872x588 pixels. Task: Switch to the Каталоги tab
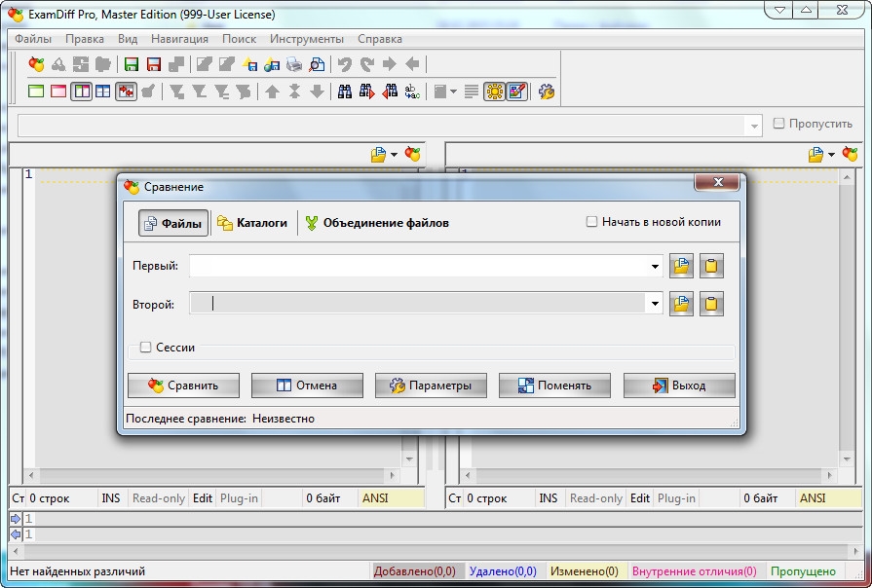252,223
